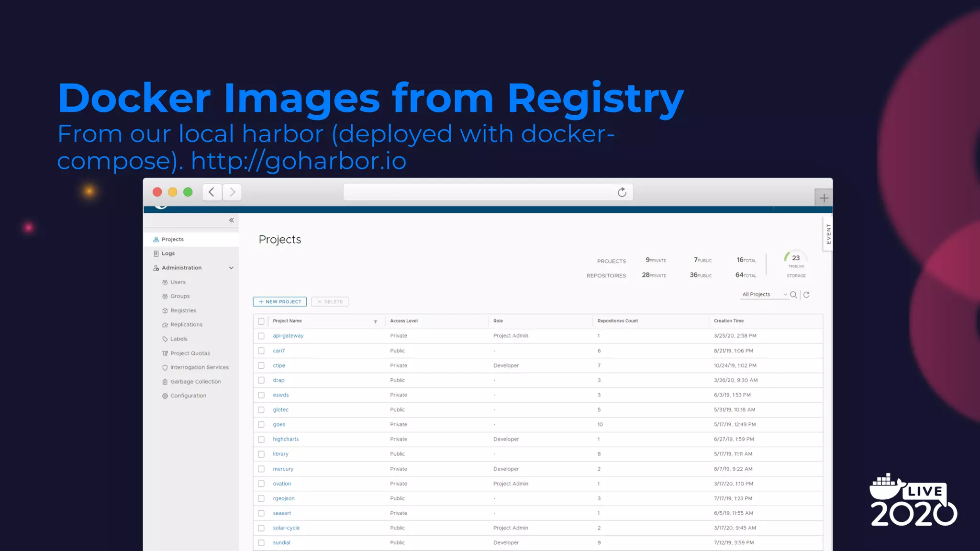Go back in the browser
The width and height of the screenshot is (980, 551).
(212, 192)
